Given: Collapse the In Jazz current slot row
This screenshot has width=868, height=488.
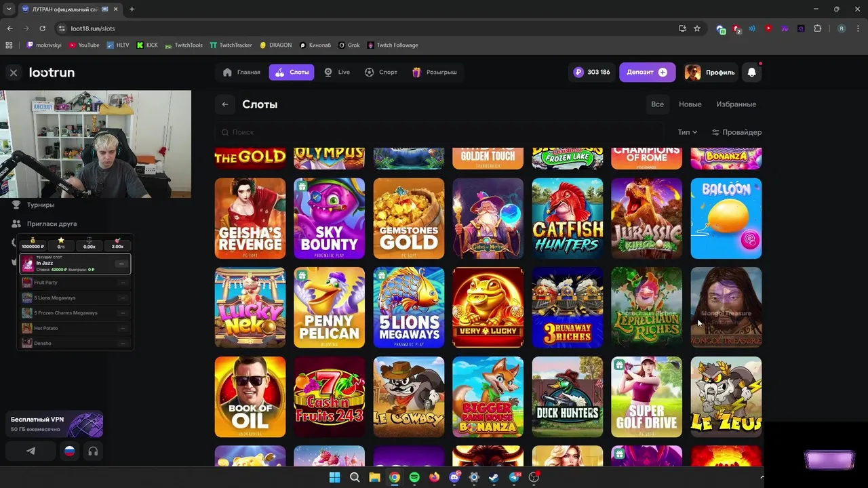Looking at the screenshot, I should (x=121, y=264).
